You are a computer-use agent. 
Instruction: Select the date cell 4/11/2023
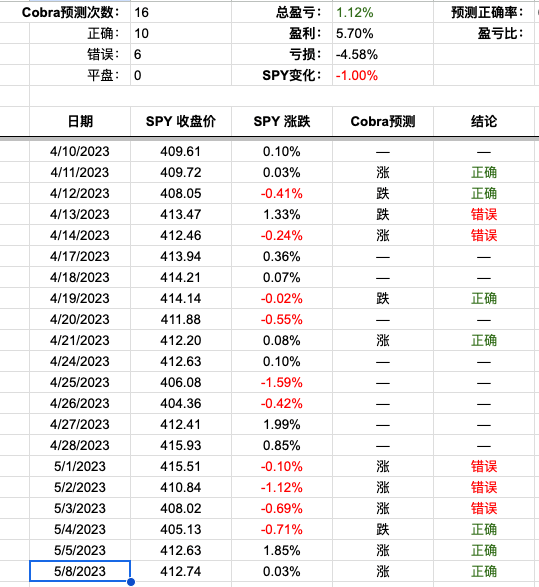coord(80,172)
